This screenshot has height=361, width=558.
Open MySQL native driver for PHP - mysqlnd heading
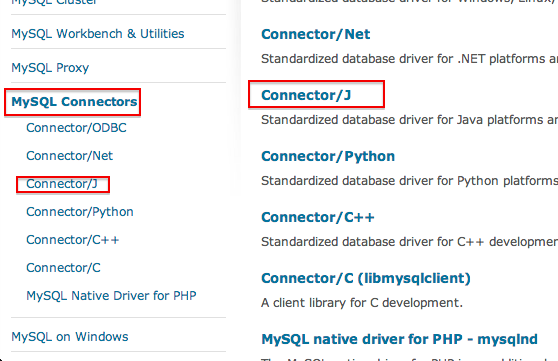pos(399,339)
